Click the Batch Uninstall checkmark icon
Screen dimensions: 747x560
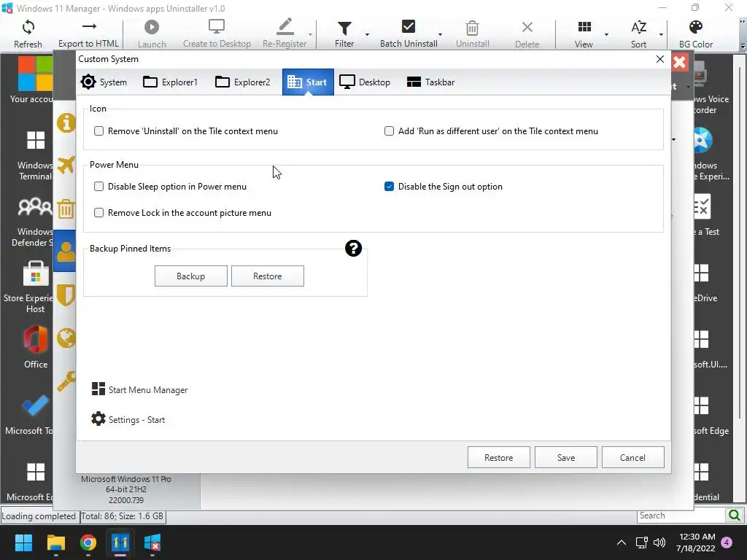coord(409,27)
